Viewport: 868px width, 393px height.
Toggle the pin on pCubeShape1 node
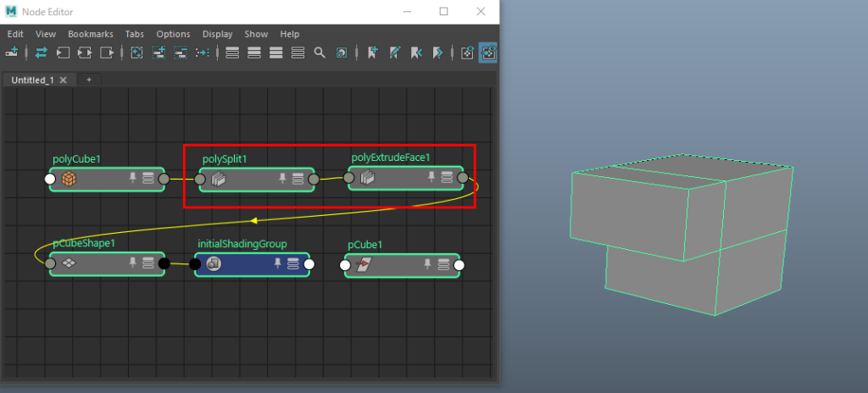(x=132, y=263)
